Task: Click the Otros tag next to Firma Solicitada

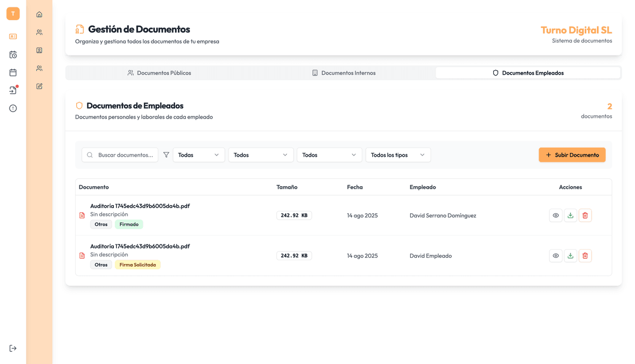Action: point(101,265)
